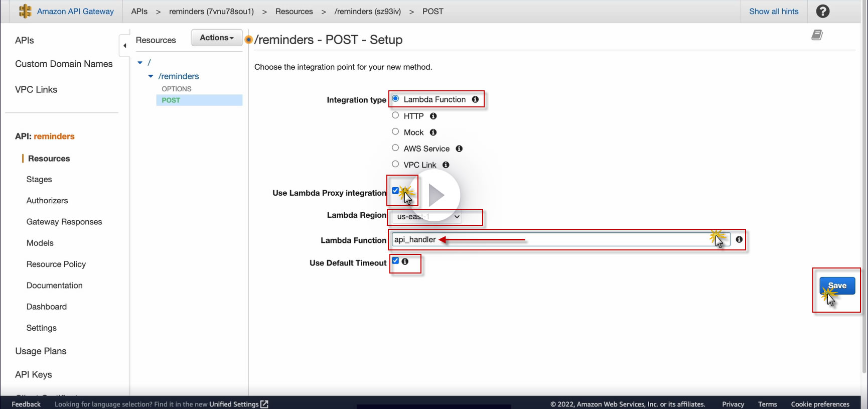Open the Lambda Region dropdown
The image size is (868, 409).
(426, 217)
